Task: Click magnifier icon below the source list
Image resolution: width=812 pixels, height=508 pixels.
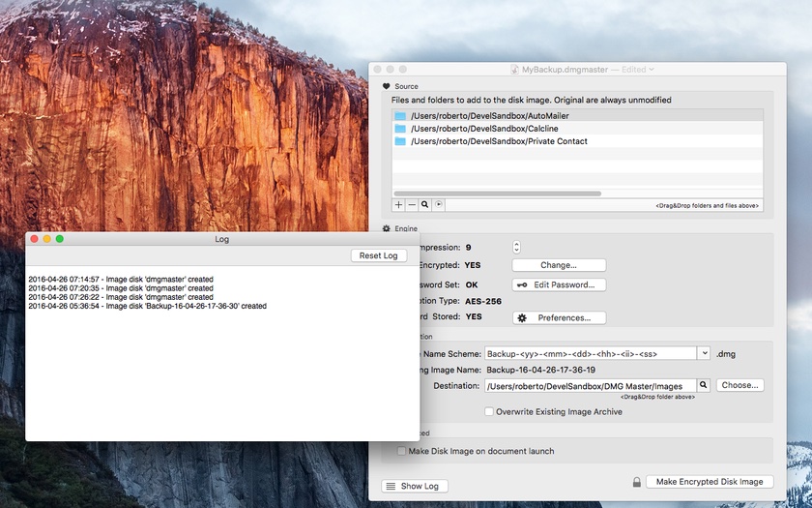Action: [x=424, y=205]
